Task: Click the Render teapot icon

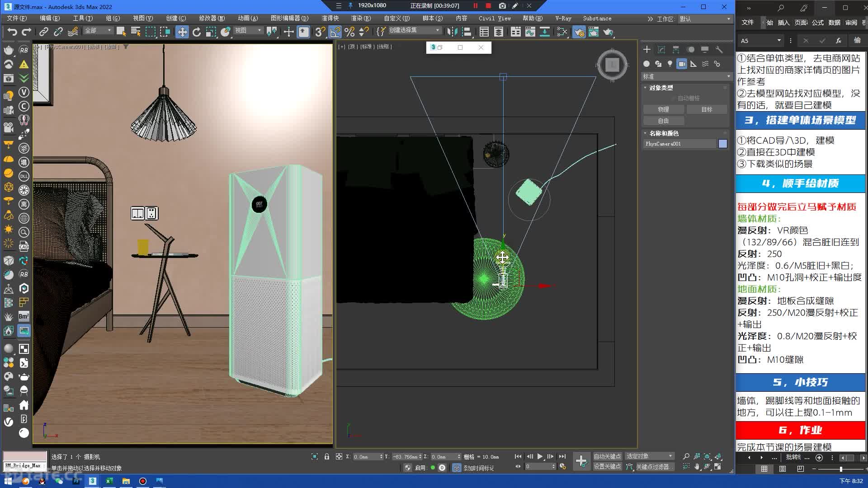Action: [x=609, y=32]
